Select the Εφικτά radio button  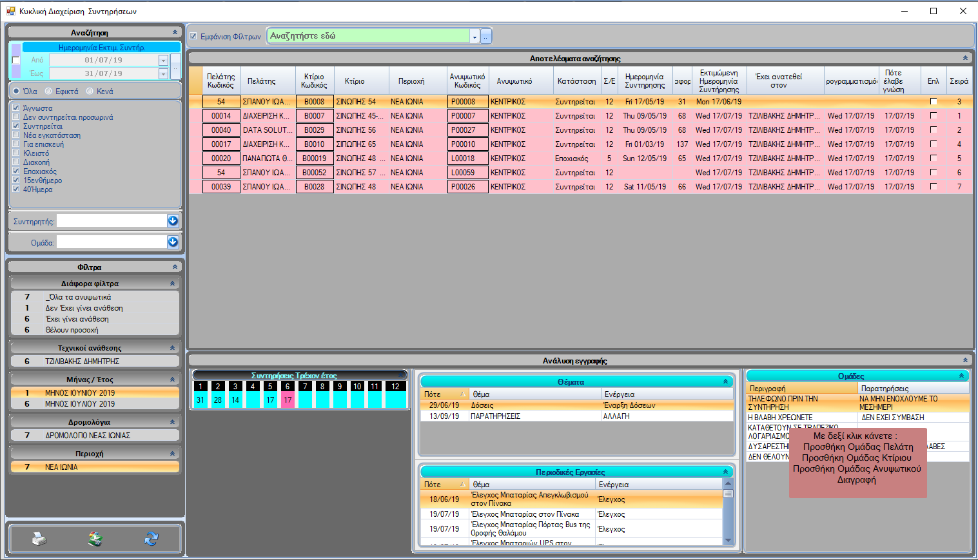(50, 92)
